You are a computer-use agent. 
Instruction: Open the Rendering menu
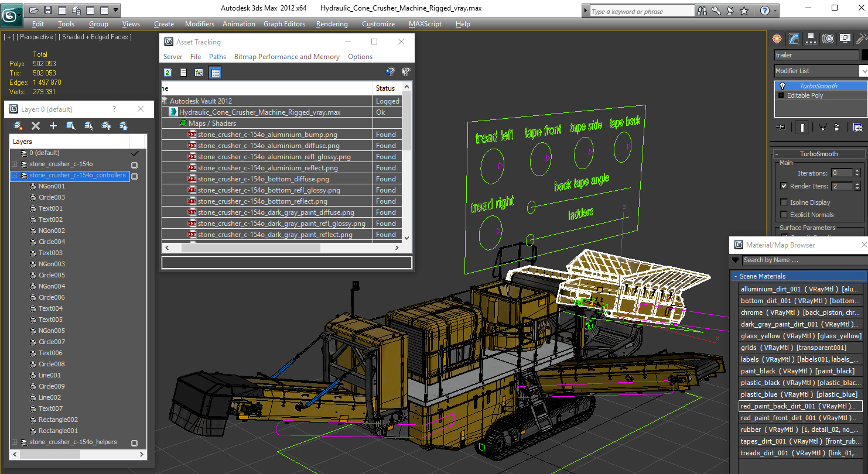(x=332, y=24)
